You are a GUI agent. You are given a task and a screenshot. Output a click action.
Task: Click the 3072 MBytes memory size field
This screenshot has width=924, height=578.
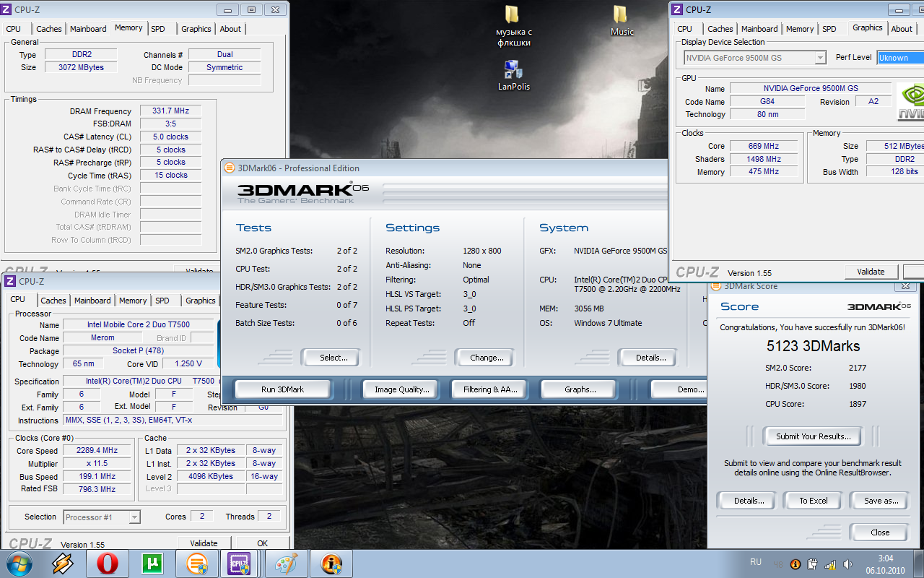(81, 67)
